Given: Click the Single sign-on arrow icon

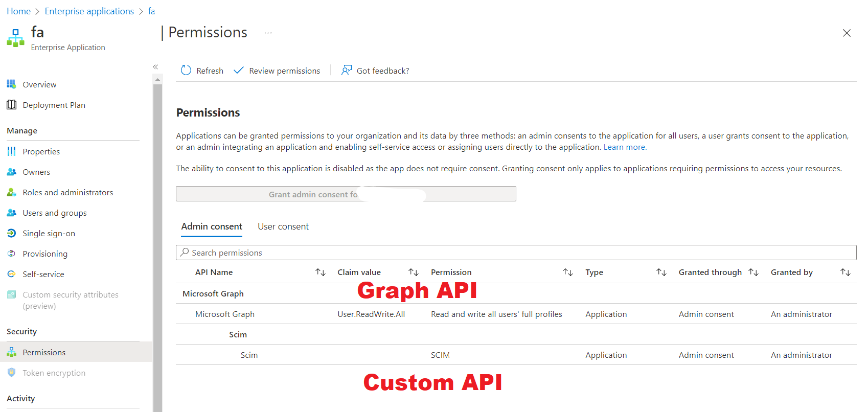Looking at the screenshot, I should point(11,233).
